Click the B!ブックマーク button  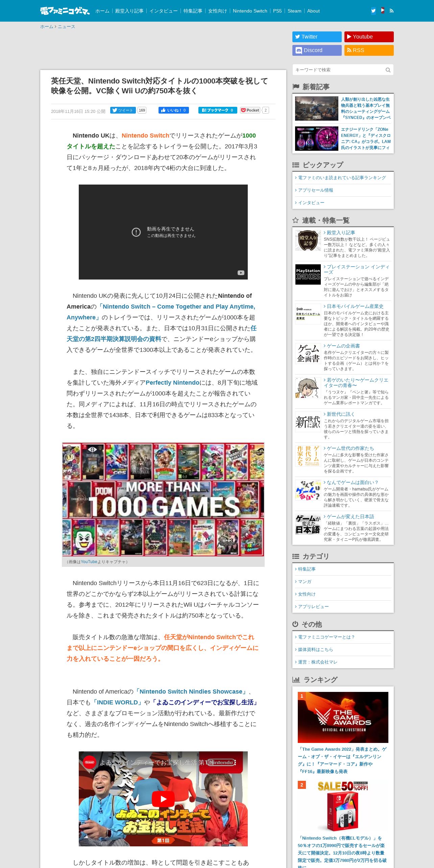[218, 110]
